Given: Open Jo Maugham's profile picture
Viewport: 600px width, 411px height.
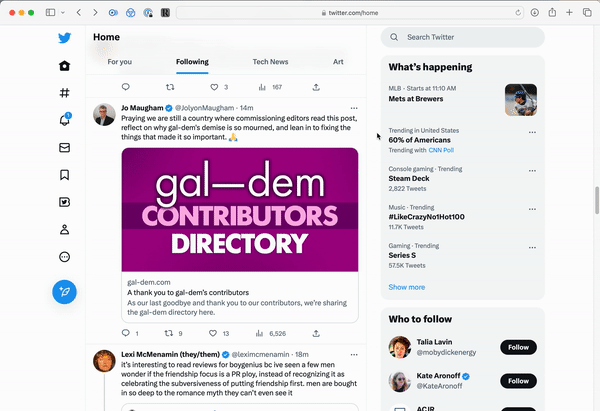Looking at the screenshot, I should coord(104,114).
